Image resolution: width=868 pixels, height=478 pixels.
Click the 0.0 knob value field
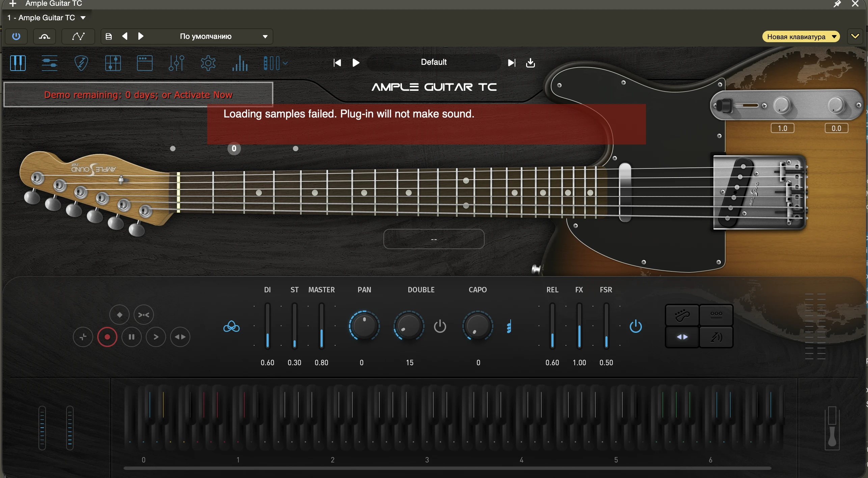(x=836, y=128)
